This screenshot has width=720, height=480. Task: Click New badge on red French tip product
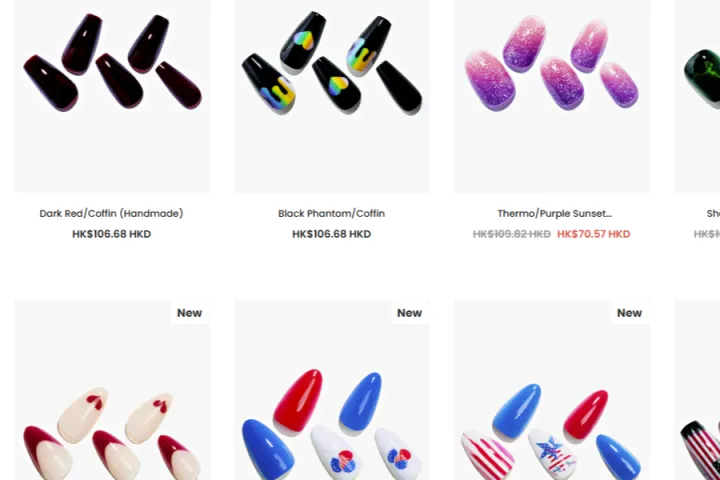(190, 313)
